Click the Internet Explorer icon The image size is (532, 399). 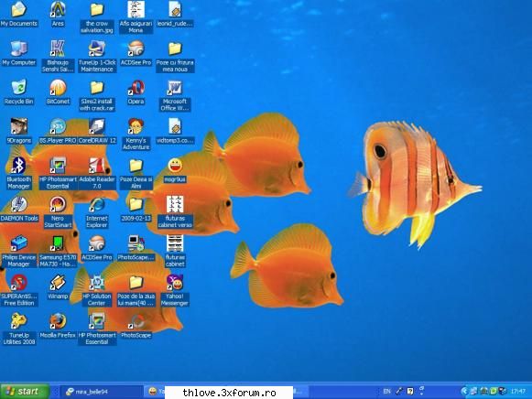point(97,212)
